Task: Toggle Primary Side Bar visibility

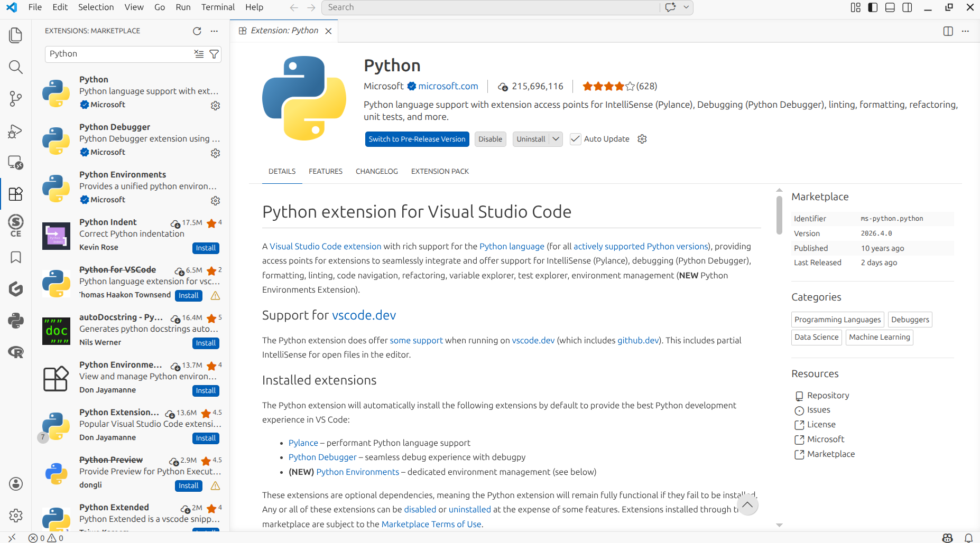Action: coord(873,7)
